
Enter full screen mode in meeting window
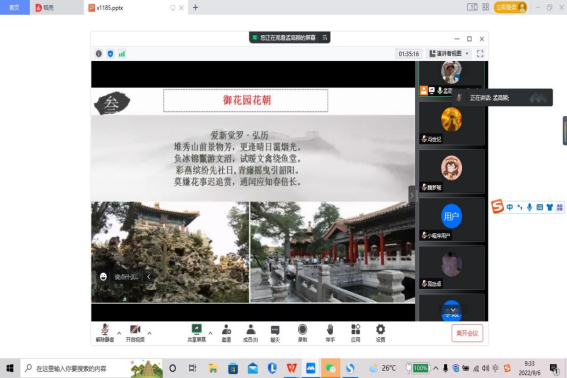pyautogui.click(x=480, y=54)
